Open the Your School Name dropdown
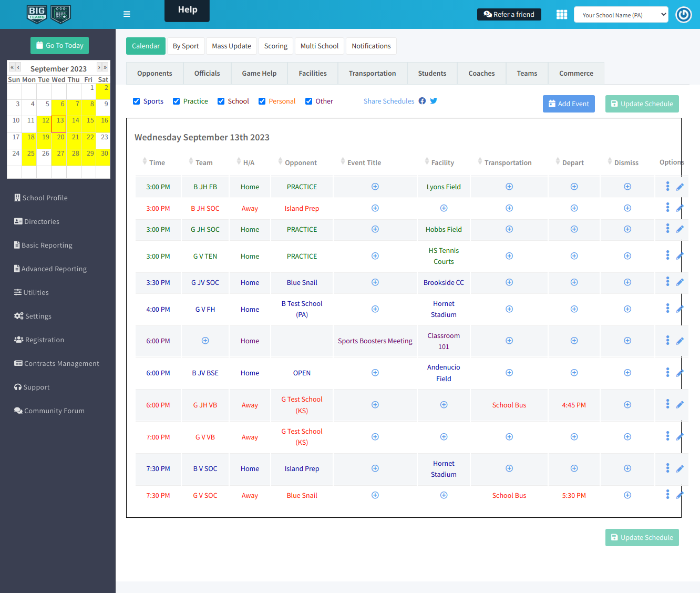Image resolution: width=700 pixels, height=593 pixels. pyautogui.click(x=621, y=14)
